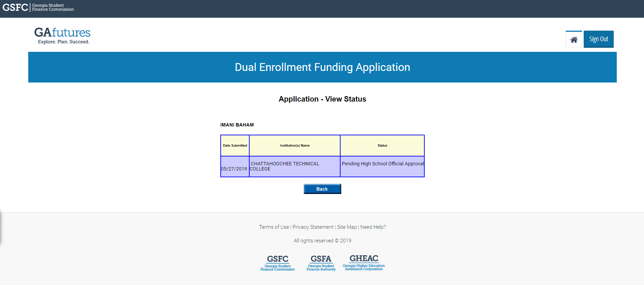Viewport: 644px width, 285px height.
Task: Click the Date Submitted column header
Action: [235, 146]
